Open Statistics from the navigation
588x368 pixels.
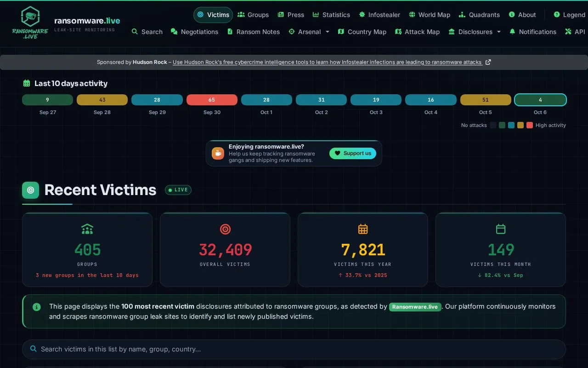[x=331, y=15]
